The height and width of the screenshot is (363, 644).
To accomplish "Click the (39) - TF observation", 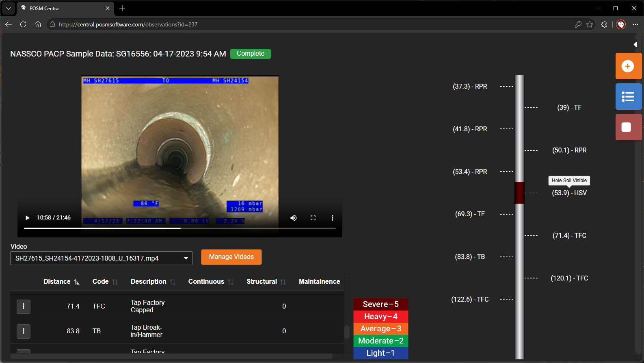I will (x=569, y=108).
